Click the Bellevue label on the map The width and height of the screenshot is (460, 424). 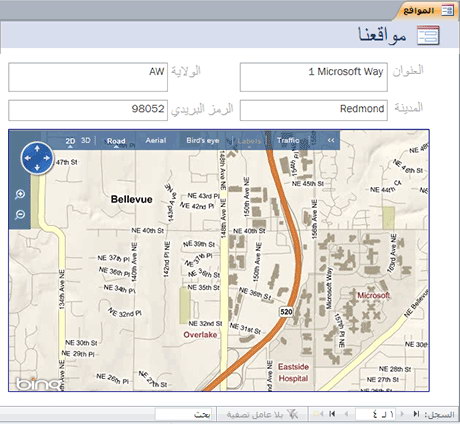pyautogui.click(x=132, y=199)
